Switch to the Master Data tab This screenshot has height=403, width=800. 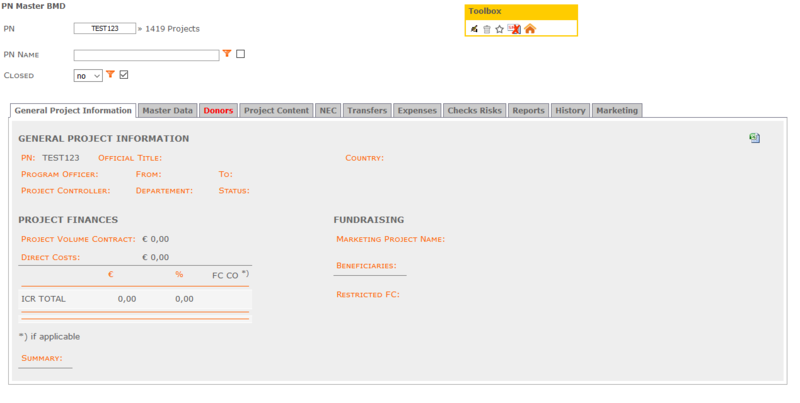pos(167,110)
